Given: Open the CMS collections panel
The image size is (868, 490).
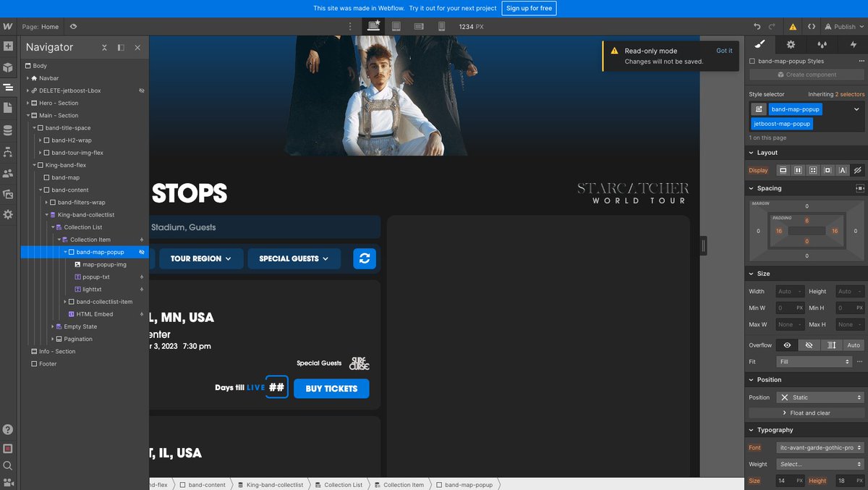Looking at the screenshot, I should tap(8, 130).
